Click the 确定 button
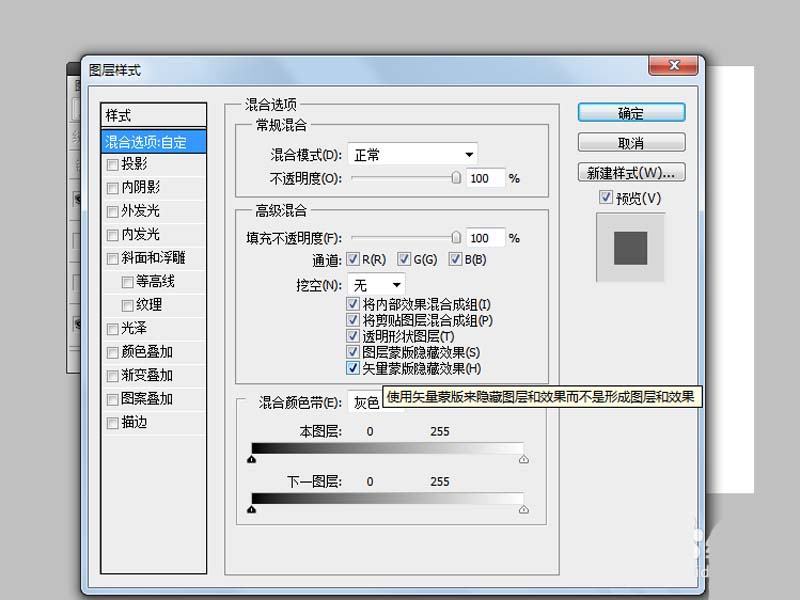Image resolution: width=800 pixels, height=600 pixels. (x=631, y=113)
